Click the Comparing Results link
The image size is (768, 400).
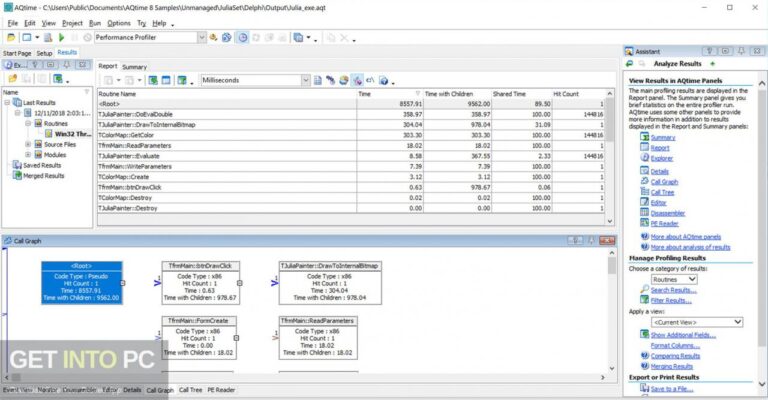(675, 356)
